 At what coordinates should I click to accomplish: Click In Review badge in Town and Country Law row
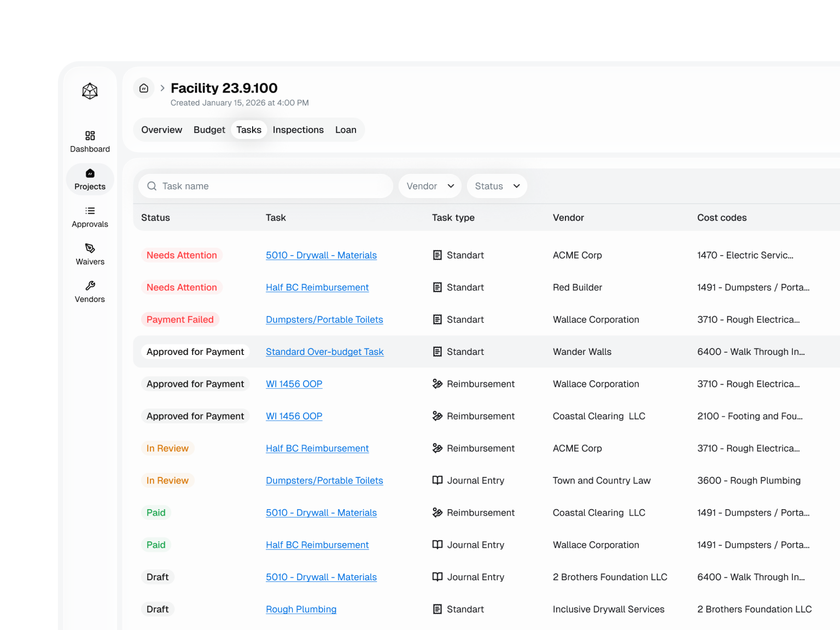coord(167,481)
